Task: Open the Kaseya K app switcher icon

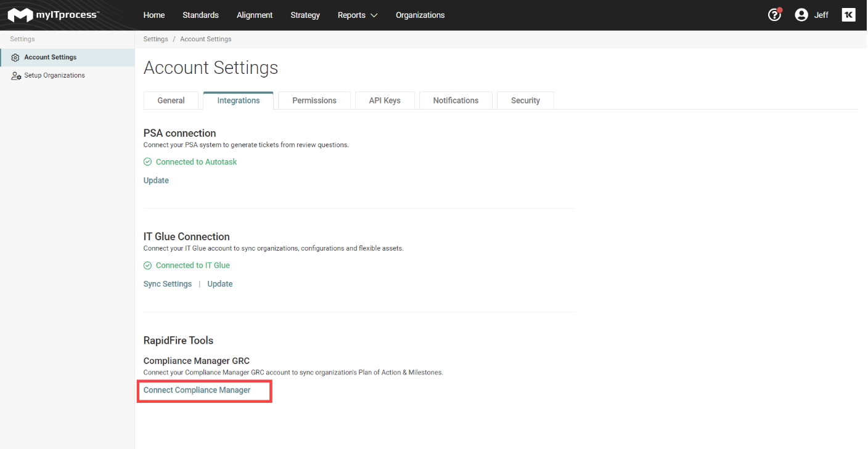Action: (848, 15)
